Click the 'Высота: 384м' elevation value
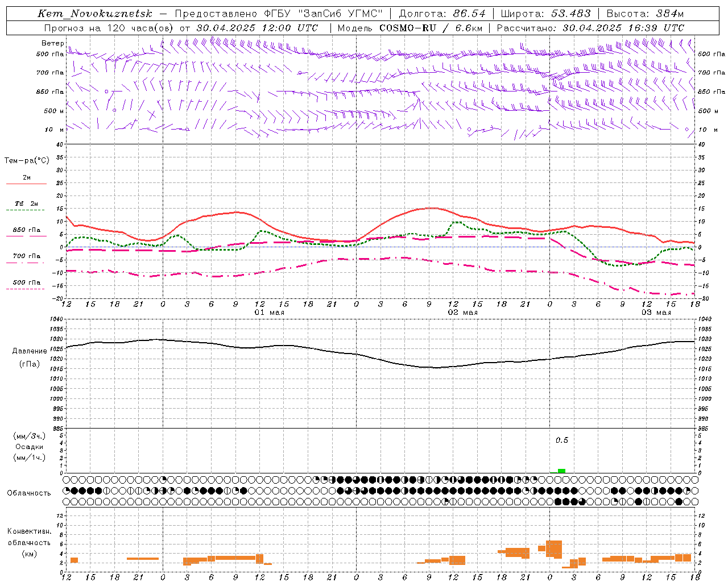Screen dimensions: 728x582 [x=645, y=14]
